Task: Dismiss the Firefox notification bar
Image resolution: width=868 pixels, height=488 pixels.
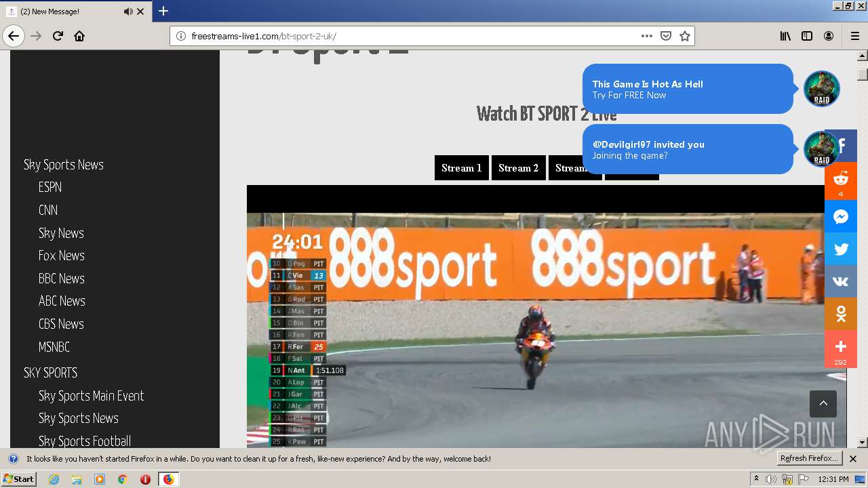Action: point(853,459)
